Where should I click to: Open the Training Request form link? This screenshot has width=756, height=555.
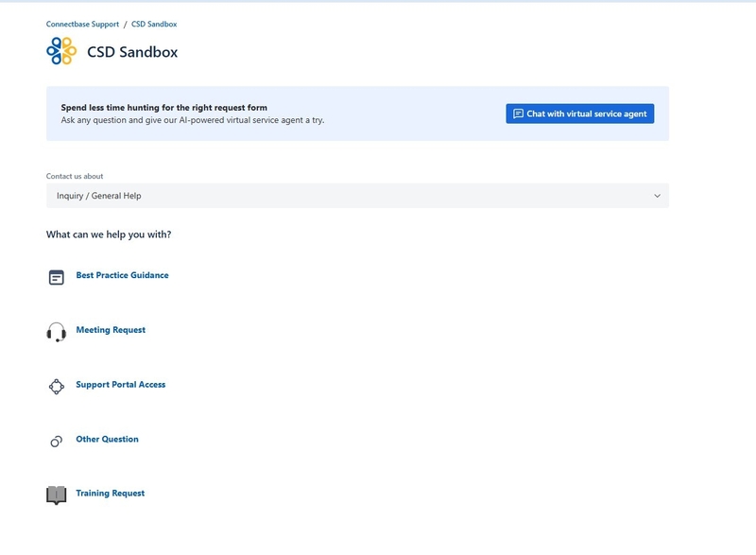pyautogui.click(x=110, y=494)
